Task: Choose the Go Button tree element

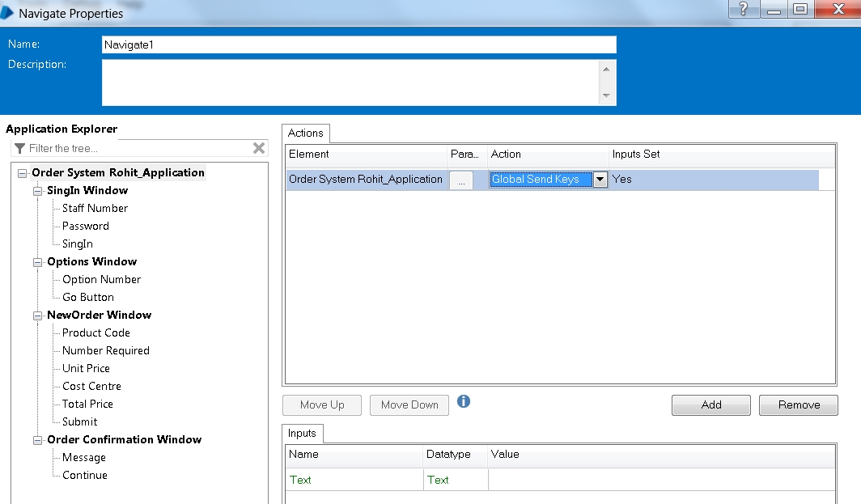Action: point(87,298)
